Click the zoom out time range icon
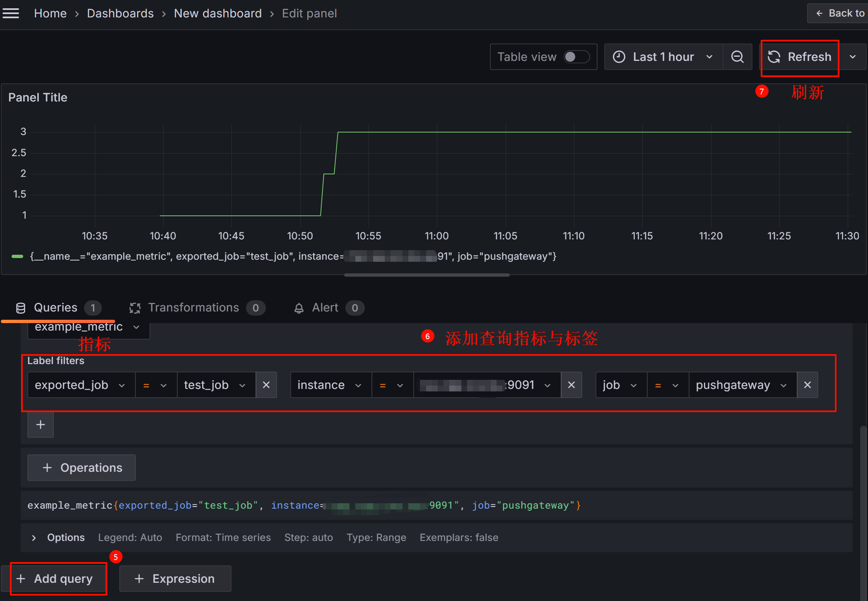This screenshot has width=868, height=601. click(737, 57)
